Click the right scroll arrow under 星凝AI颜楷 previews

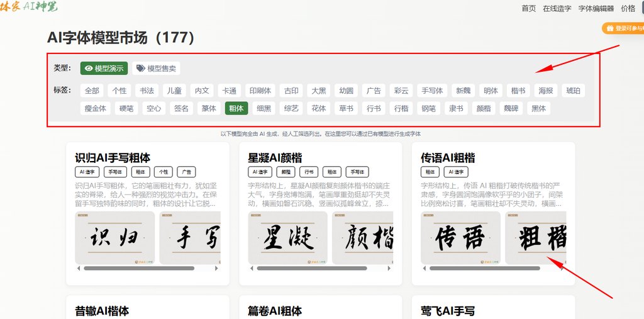tap(389, 269)
